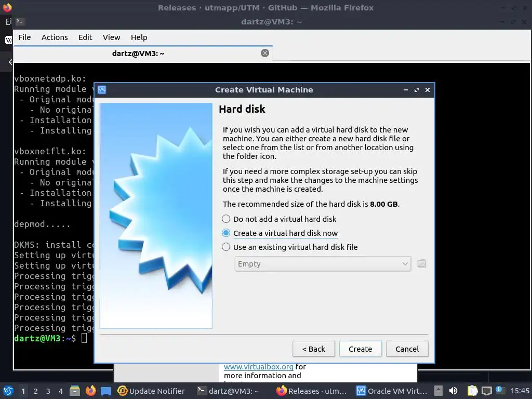Open Update Notifier taskbar entry

(151, 391)
